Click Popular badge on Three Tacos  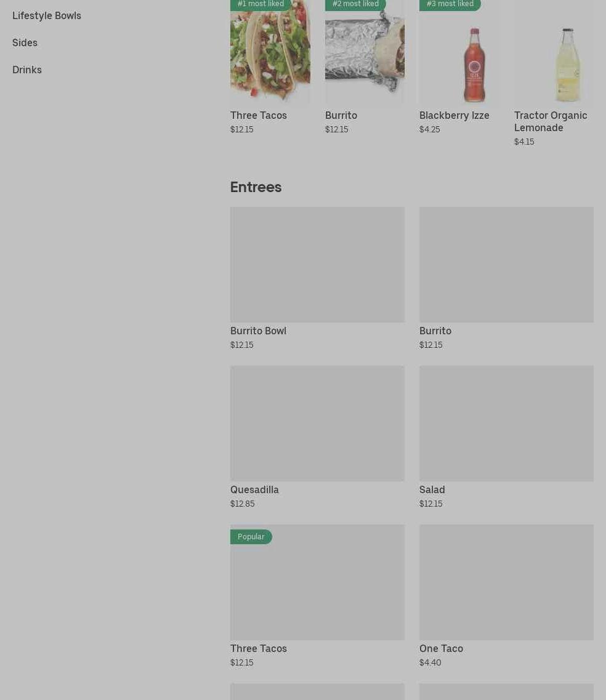coord(251,537)
